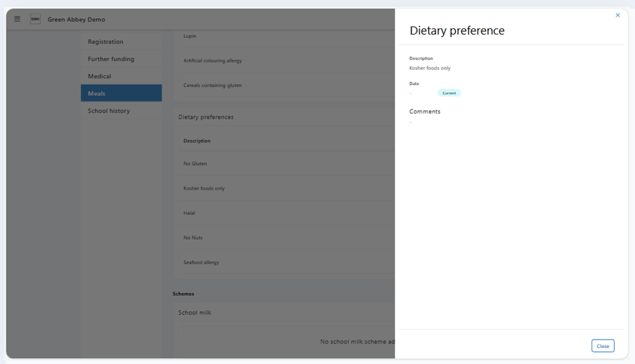Select the Halal dietary preference
This screenshot has width=635, height=364.
[189, 213]
